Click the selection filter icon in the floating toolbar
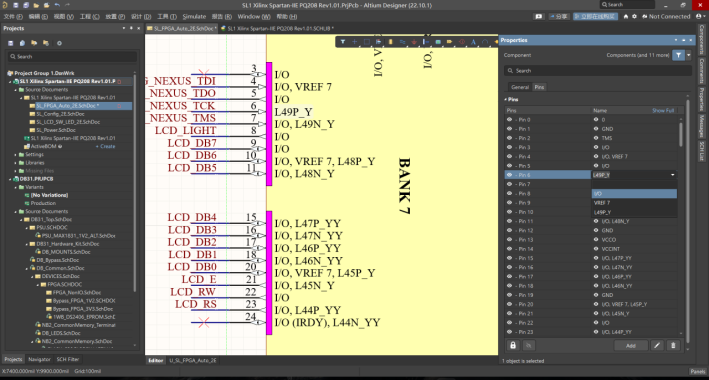The height and width of the screenshot is (380, 709). [x=343, y=42]
